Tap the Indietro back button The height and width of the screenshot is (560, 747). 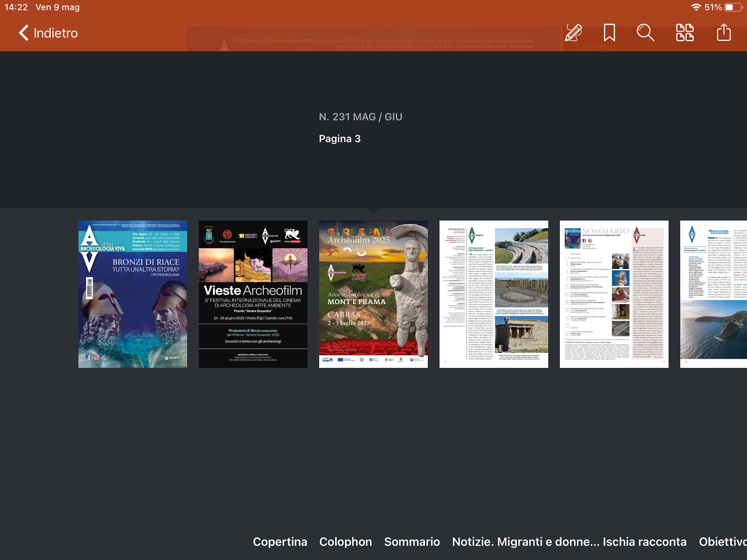48,33
